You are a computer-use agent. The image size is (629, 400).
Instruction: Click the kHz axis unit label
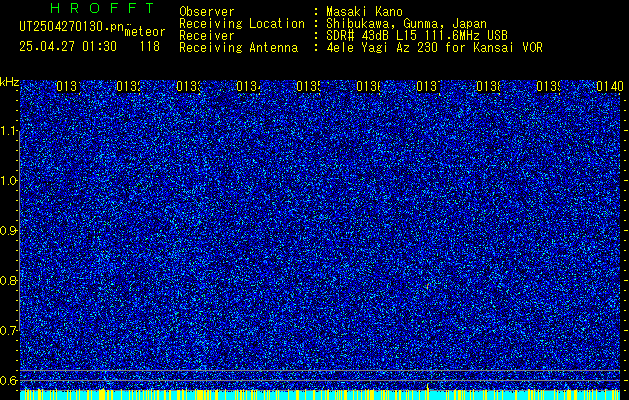coord(10,83)
